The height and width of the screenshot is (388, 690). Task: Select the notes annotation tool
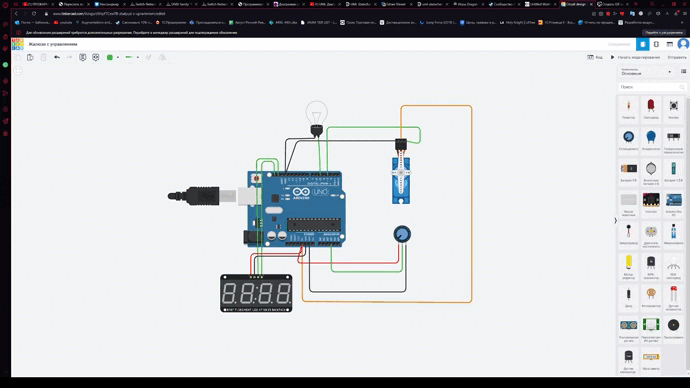[82, 57]
